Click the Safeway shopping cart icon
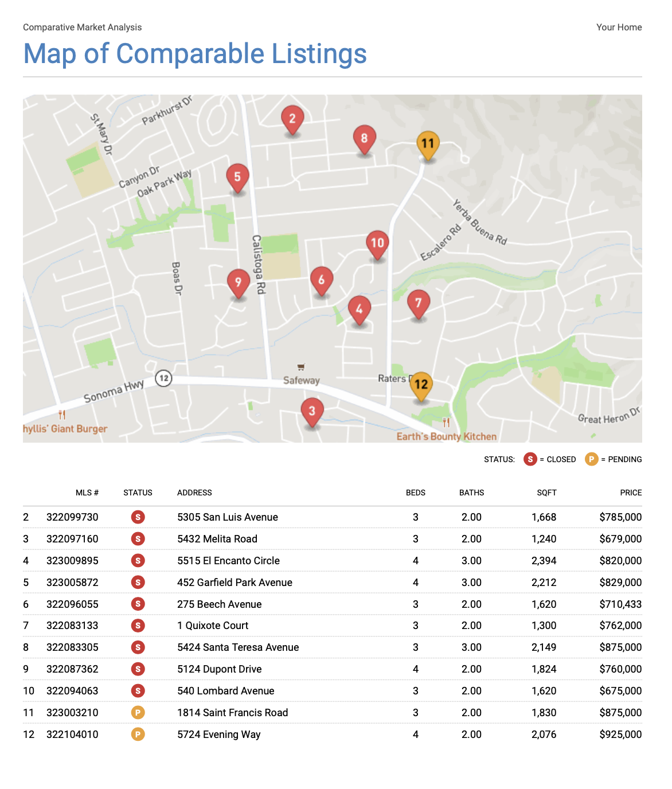 (300, 366)
